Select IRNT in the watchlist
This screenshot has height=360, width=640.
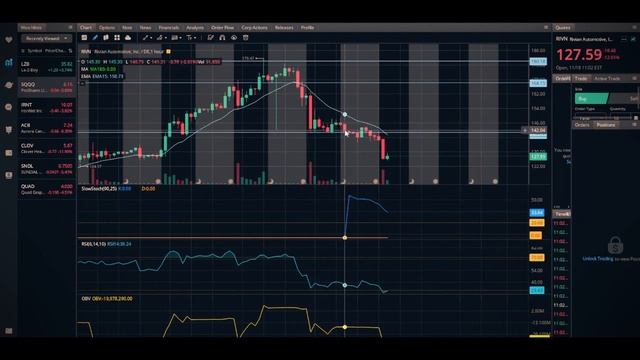[47, 108]
